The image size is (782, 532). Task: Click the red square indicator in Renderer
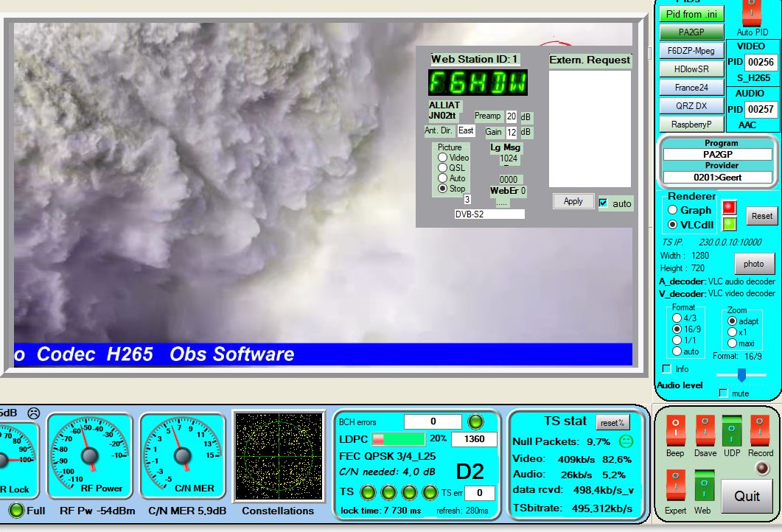(x=730, y=207)
